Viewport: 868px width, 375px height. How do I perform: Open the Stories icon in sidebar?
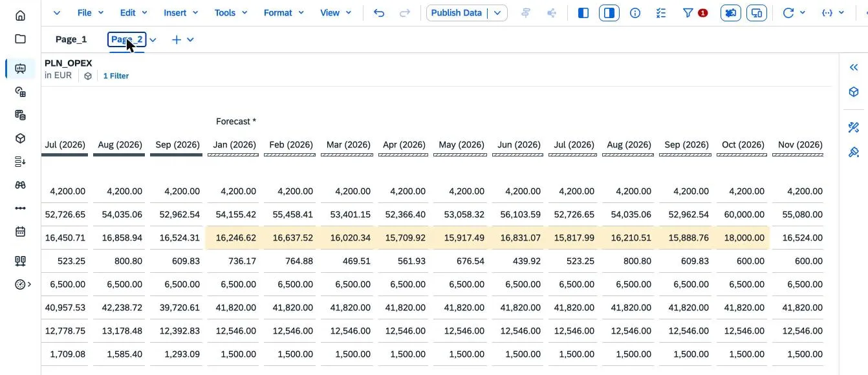[x=20, y=69]
